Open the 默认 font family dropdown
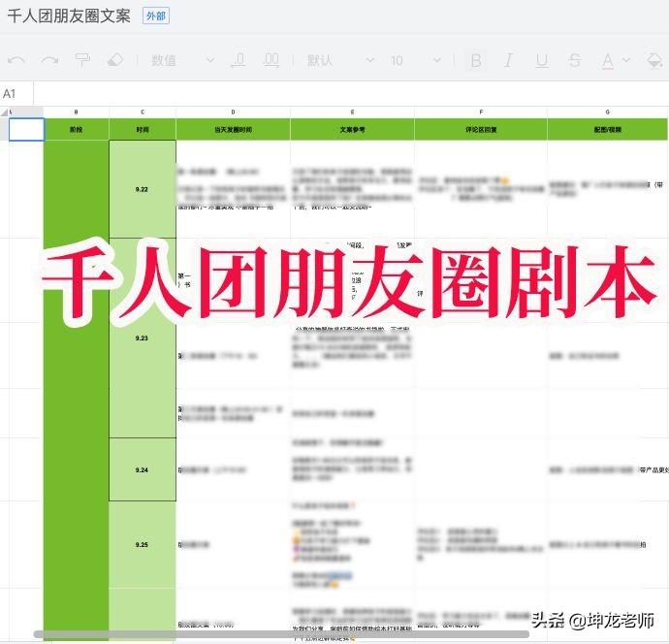 340,60
